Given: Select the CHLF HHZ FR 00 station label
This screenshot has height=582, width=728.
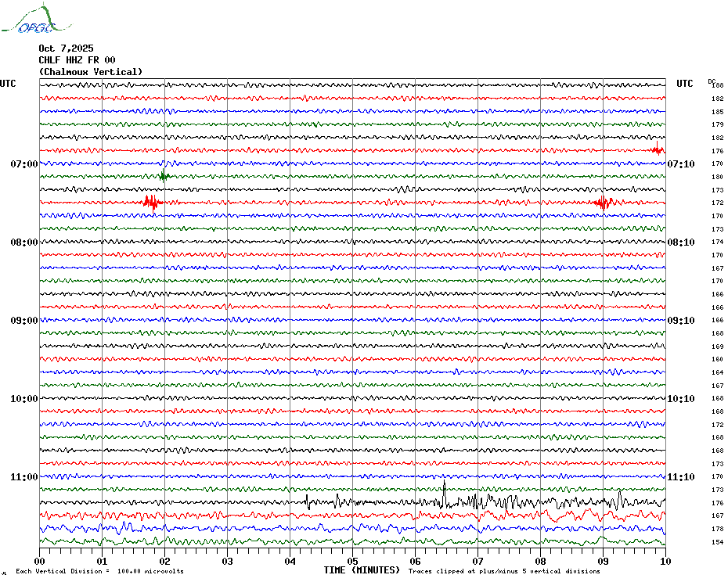Looking at the screenshot, I should pyautogui.click(x=77, y=60).
